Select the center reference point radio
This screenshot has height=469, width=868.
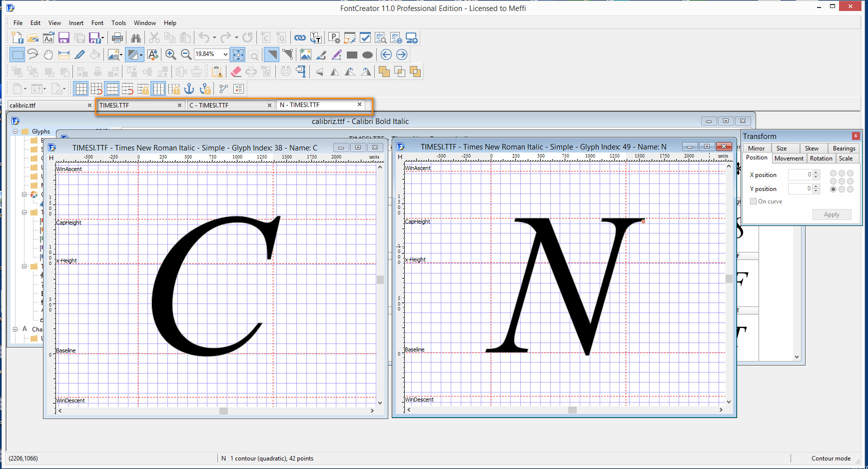[x=842, y=181]
